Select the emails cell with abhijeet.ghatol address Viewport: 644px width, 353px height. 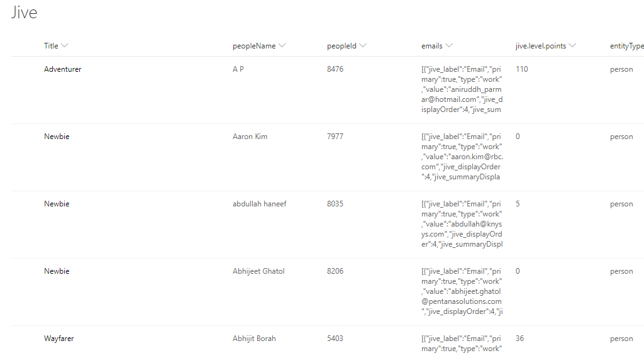(x=462, y=291)
